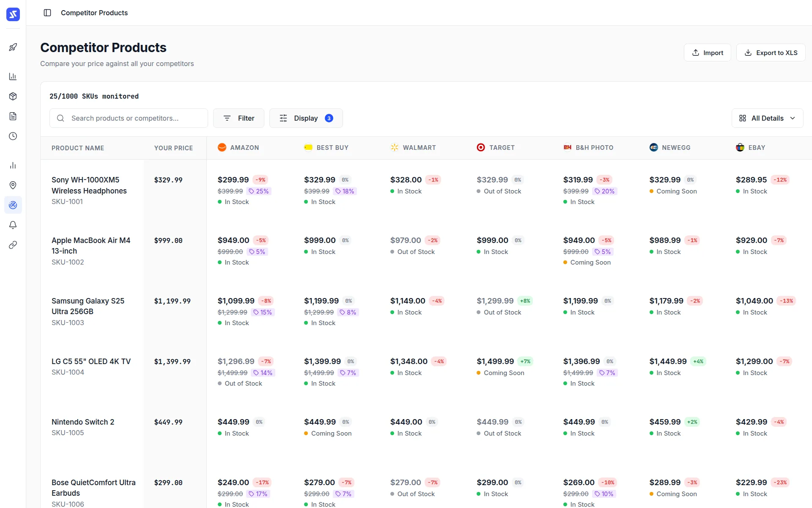Open the rocket launch sidebar icon
This screenshot has width=812, height=508.
[x=13, y=47]
